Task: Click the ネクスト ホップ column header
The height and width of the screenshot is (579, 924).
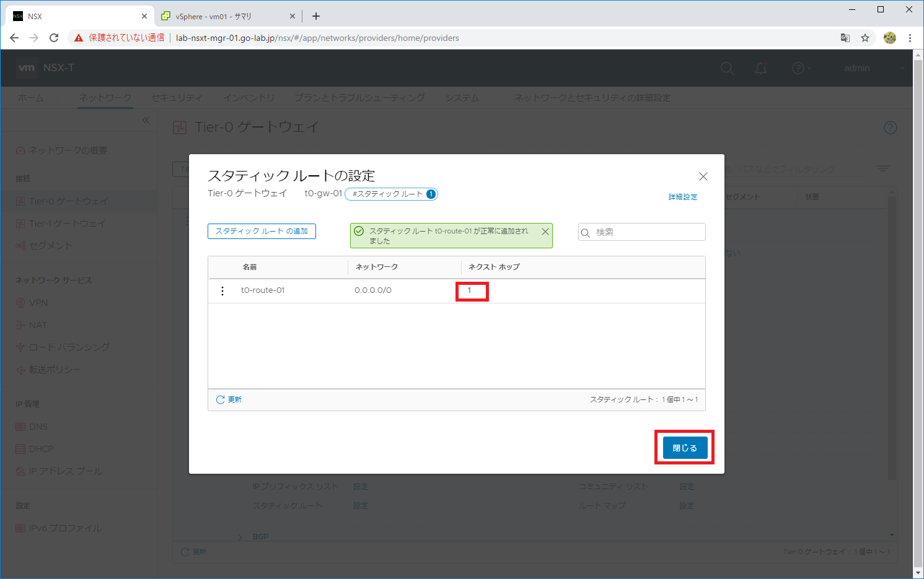Action: coord(494,267)
